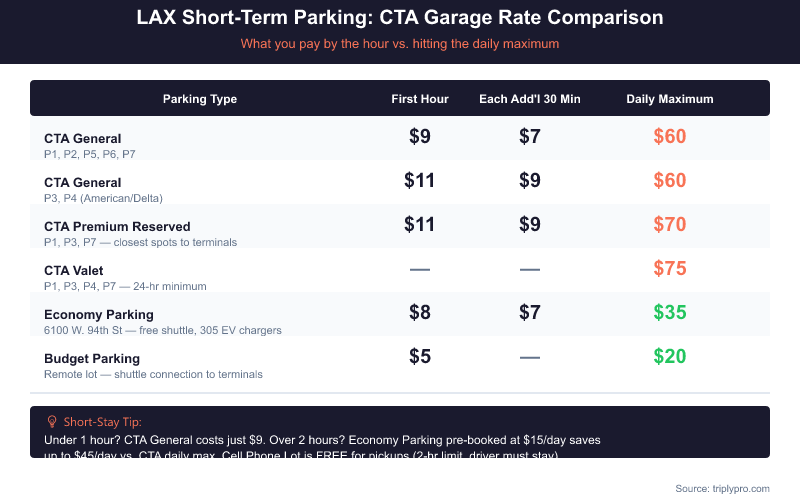Click the P3, P4 (American/Delta) subtitle
The image size is (800, 500).
point(103,198)
